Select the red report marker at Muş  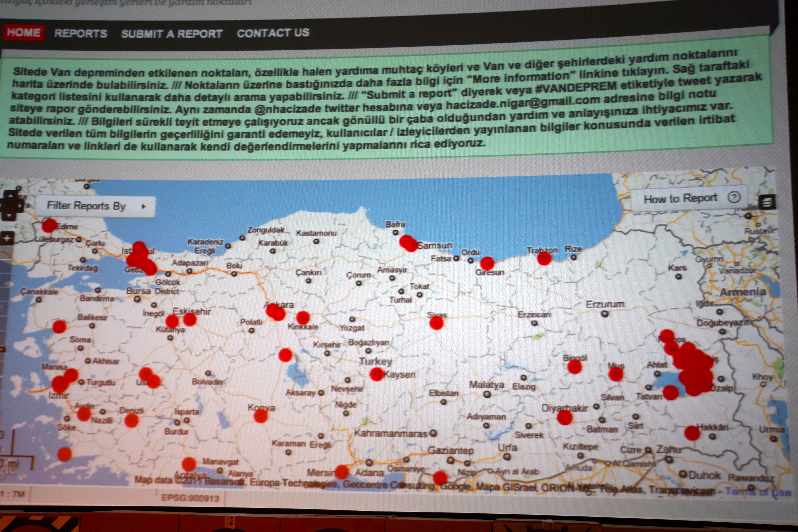(616, 374)
